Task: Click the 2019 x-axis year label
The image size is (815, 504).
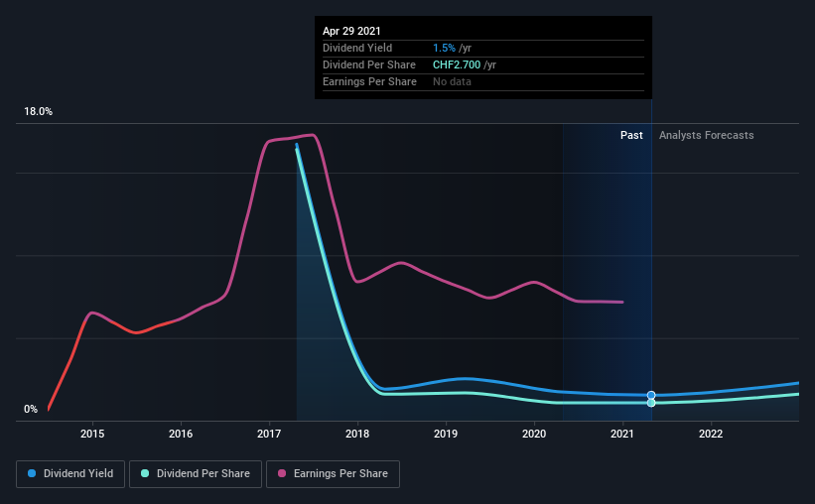Action: tap(446, 434)
